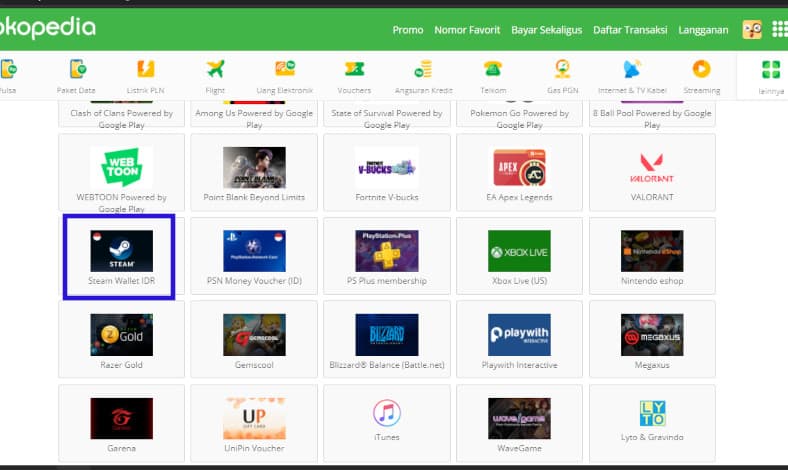Screen dimensions: 788x470
Task: Open Bayar Sekaligus in header
Action: coord(546,30)
